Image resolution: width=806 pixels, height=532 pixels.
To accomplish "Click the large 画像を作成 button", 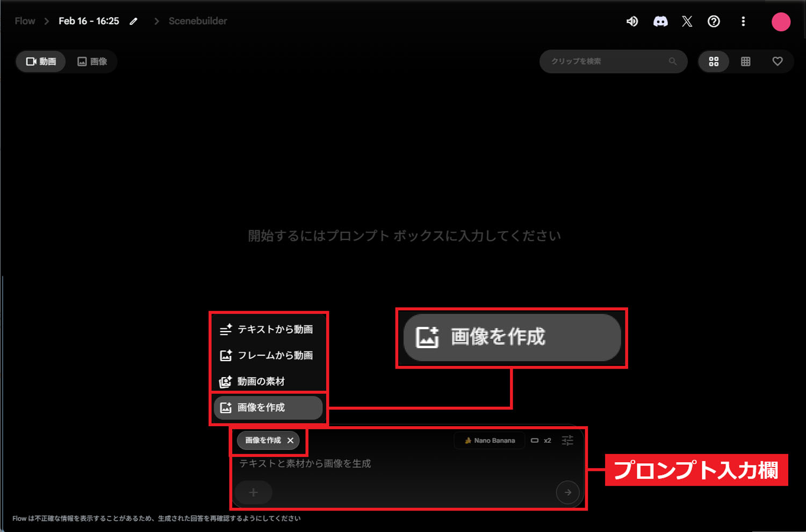I will [511, 337].
